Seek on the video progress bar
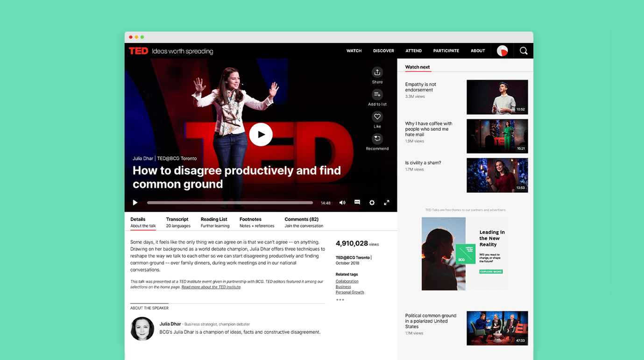Image resolution: width=644 pixels, height=360 pixels. coord(230,203)
